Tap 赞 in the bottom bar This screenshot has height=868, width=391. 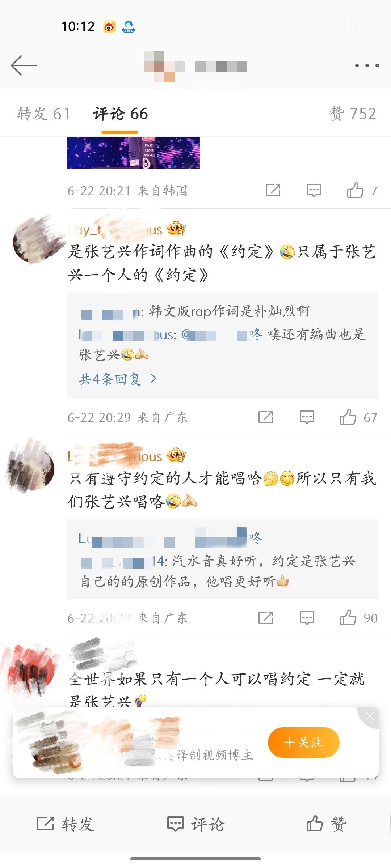(327, 824)
